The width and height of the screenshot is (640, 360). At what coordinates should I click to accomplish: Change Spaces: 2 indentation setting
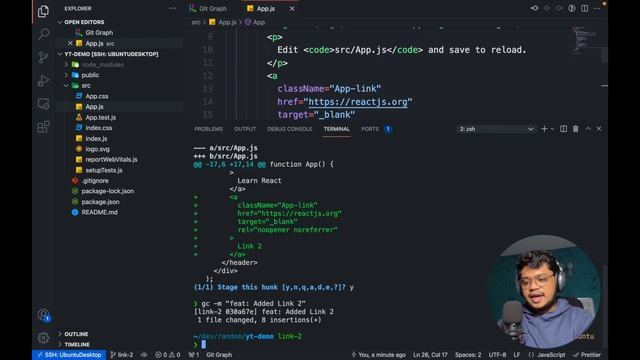tap(468, 355)
